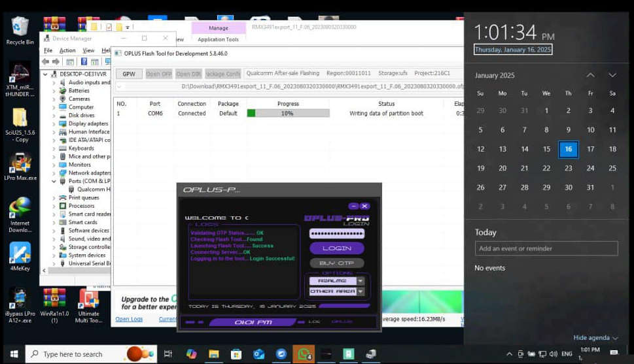Open the Recycle Bin desktop icon
This screenshot has height=364, width=634.
(20, 30)
